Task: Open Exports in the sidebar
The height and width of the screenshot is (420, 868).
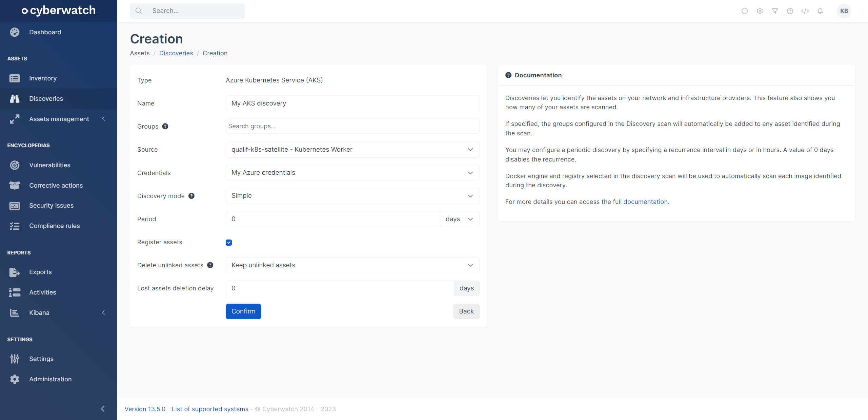Action: point(59,272)
